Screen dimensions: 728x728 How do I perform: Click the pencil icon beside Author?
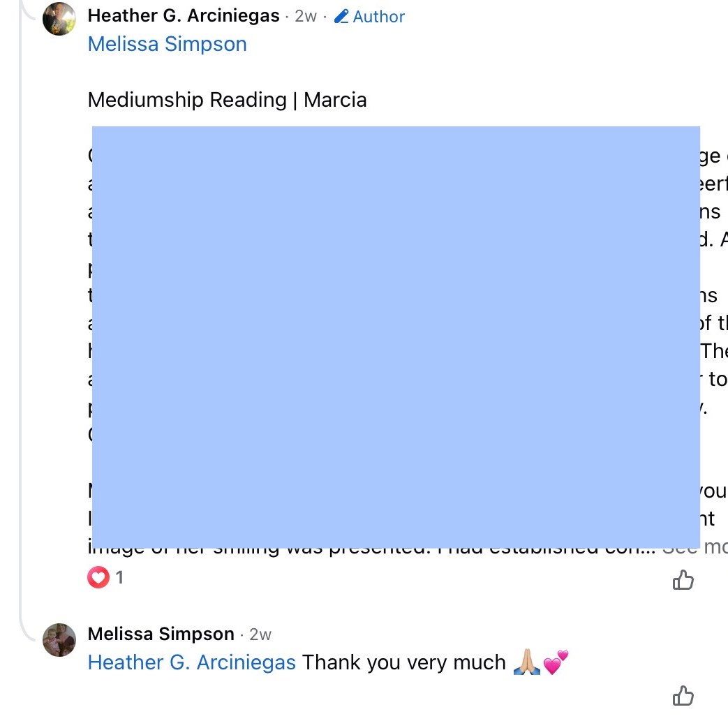point(341,17)
